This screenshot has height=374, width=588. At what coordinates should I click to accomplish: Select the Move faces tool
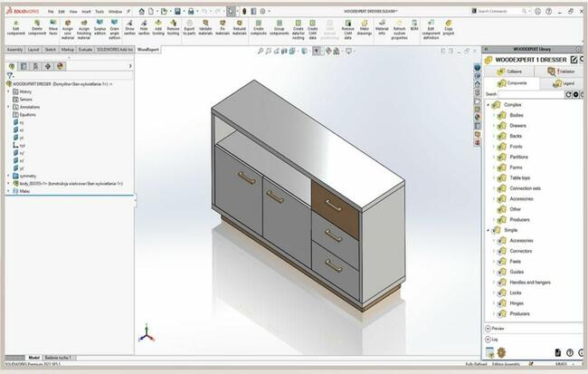click(x=53, y=28)
